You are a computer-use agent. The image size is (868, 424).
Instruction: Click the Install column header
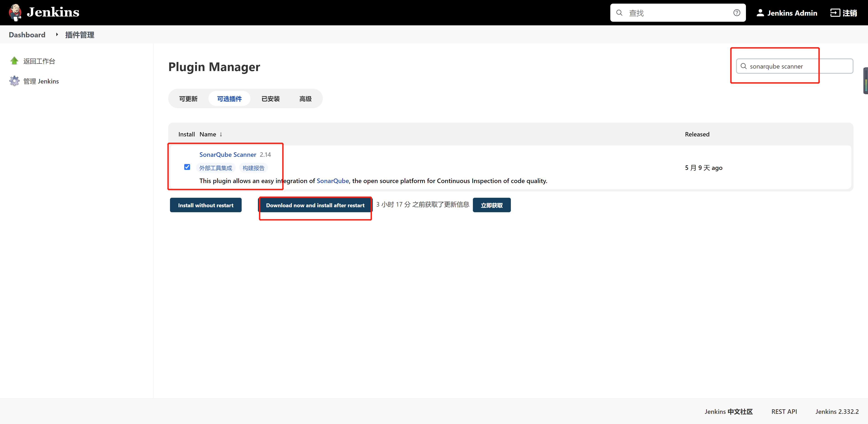point(186,134)
